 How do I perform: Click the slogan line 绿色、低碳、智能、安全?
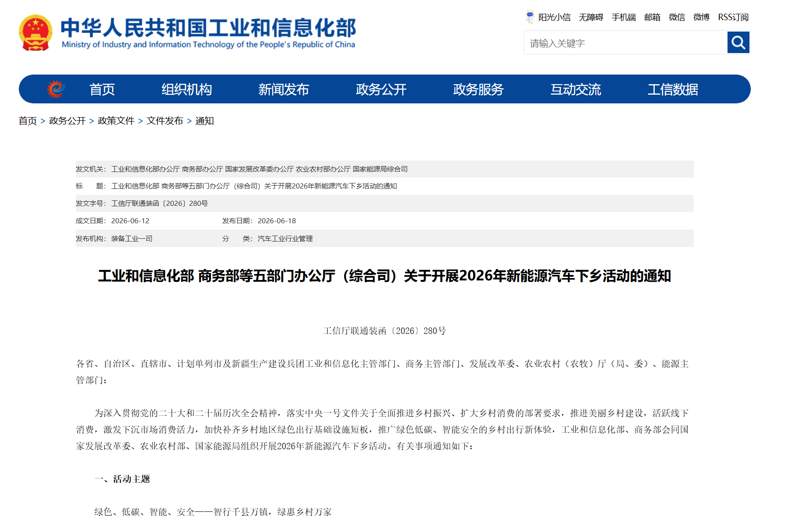click(213, 512)
